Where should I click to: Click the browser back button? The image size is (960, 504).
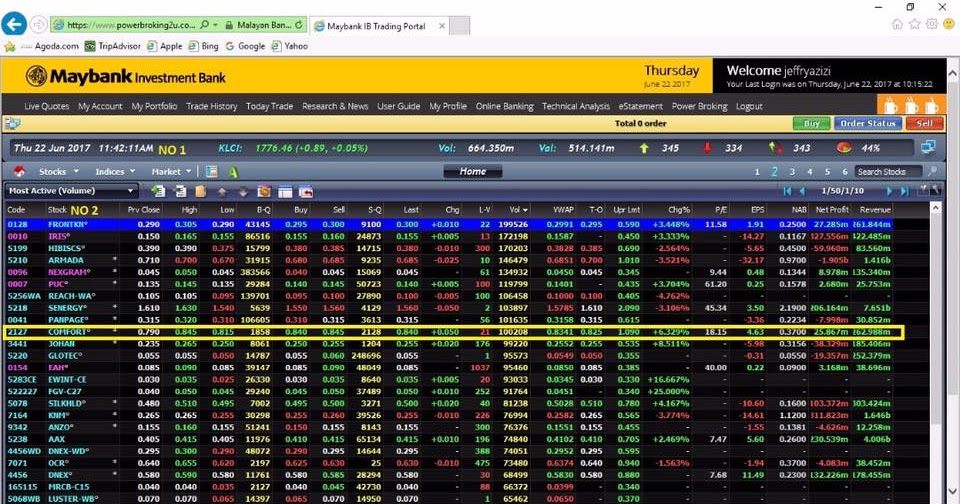click(x=13, y=24)
